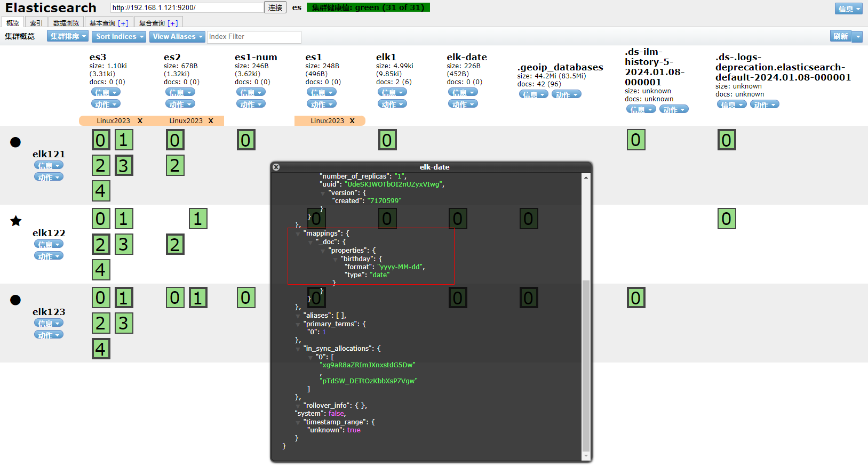Select shard 0 of elk1 on elk121

click(387, 140)
